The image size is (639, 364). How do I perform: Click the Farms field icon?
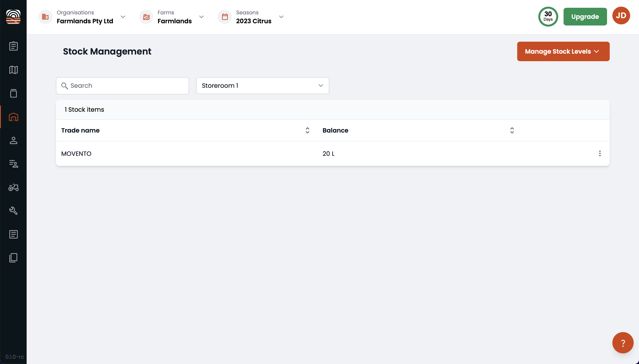click(x=146, y=17)
